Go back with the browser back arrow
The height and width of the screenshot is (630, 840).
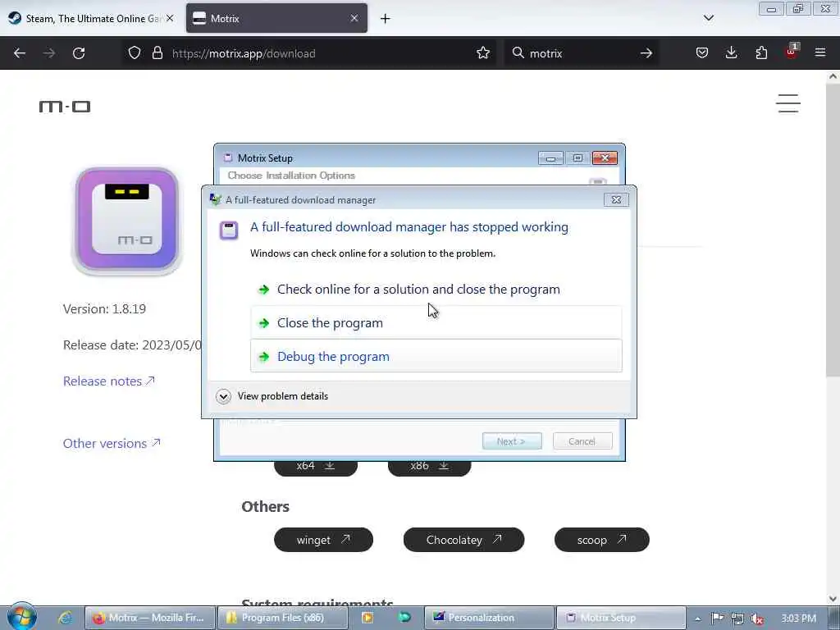coord(20,53)
